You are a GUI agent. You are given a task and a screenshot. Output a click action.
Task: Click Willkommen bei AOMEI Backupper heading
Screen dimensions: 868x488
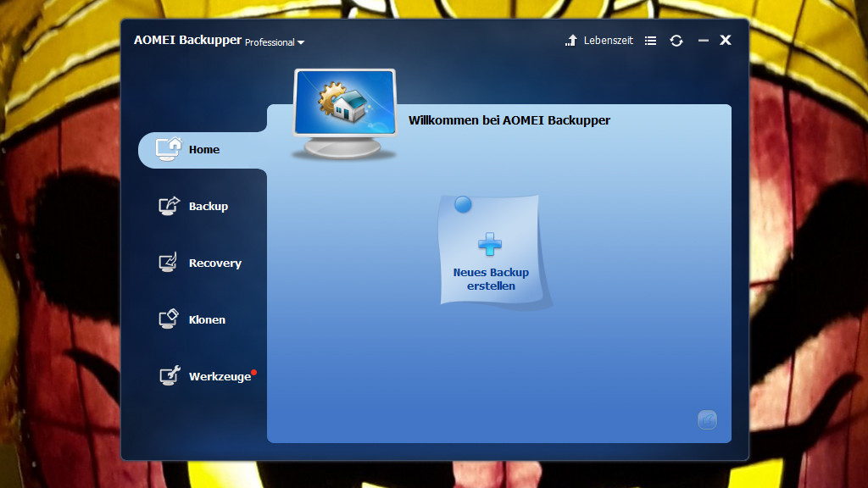pyautogui.click(x=509, y=120)
